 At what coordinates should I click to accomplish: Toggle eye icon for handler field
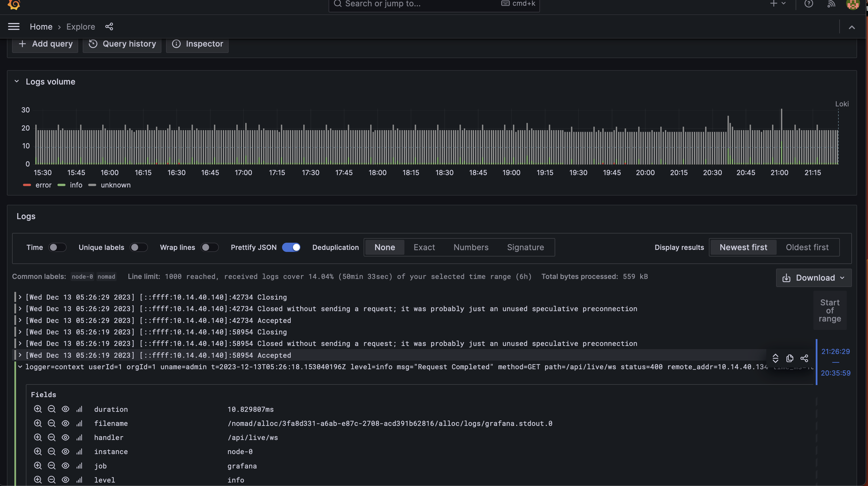point(65,437)
